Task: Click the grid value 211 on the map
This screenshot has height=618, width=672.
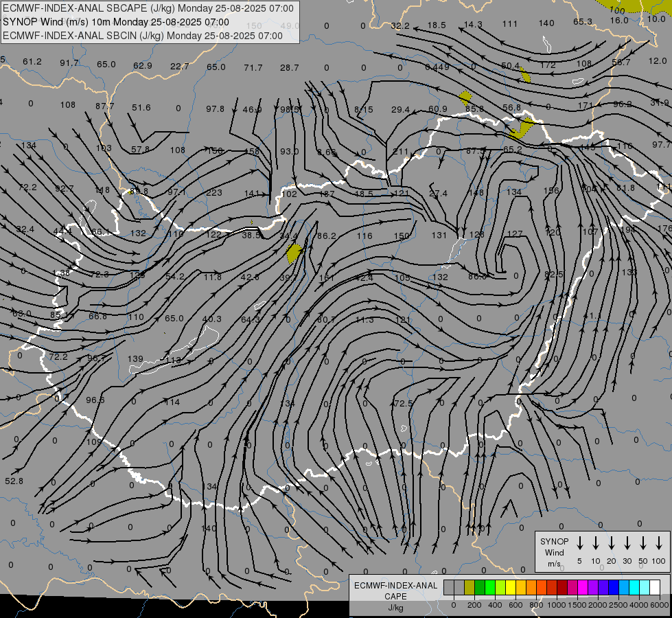Action: (x=400, y=151)
